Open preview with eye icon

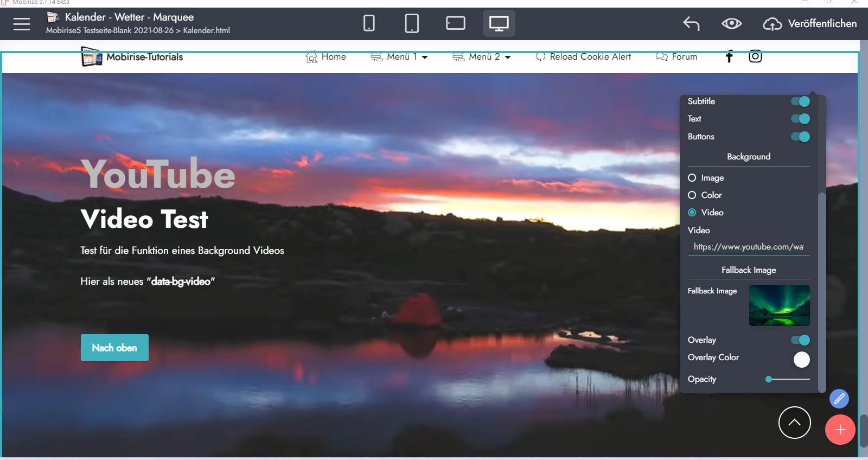(x=731, y=23)
